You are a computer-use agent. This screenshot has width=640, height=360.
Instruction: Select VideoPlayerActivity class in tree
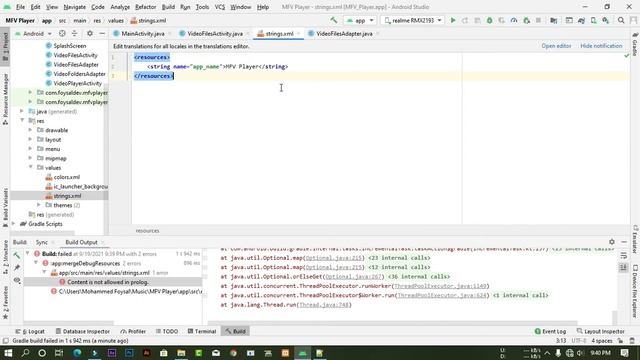coord(73,83)
